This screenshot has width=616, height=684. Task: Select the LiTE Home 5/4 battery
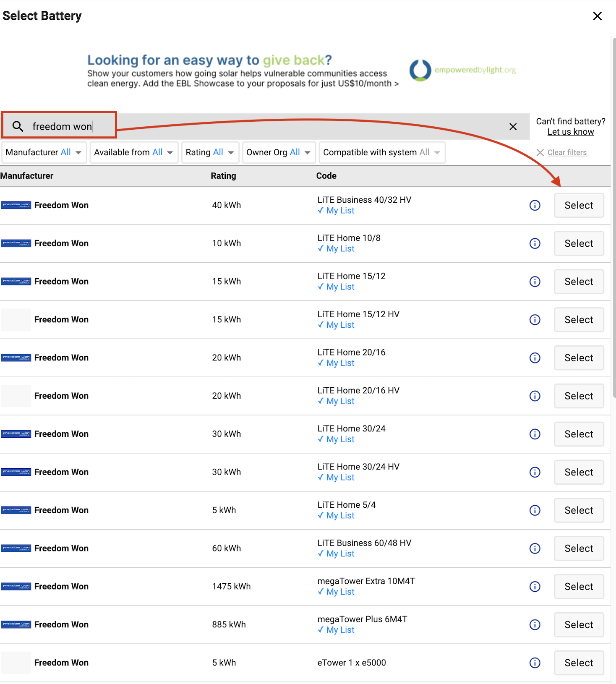tap(579, 510)
